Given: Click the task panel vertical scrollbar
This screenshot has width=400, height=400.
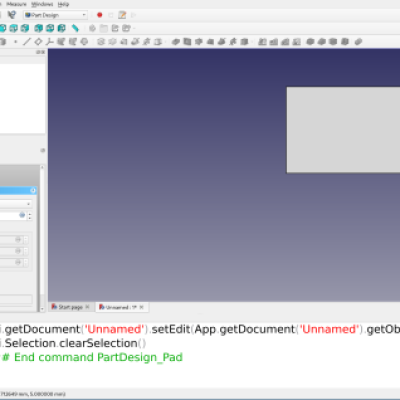Looking at the screenshot, I should (x=42, y=238).
